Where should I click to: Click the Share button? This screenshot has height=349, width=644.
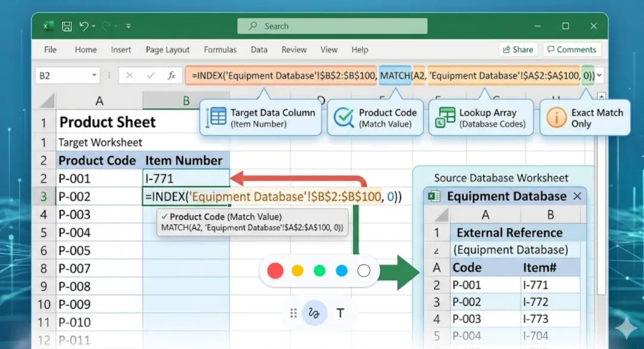point(518,50)
